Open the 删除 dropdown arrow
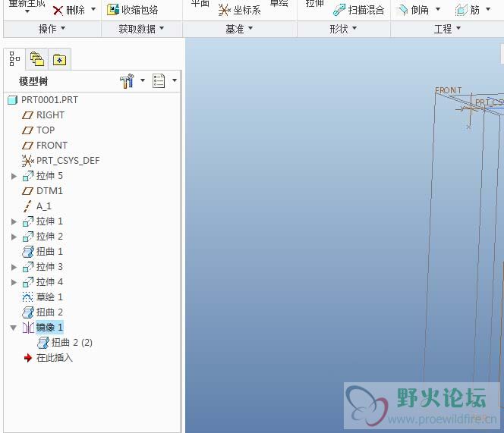Viewport: 504px width, 433px height. [x=93, y=9]
